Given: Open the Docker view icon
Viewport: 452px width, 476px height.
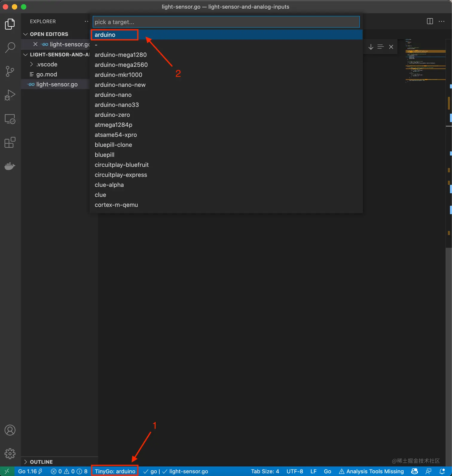Looking at the screenshot, I should coord(10,166).
